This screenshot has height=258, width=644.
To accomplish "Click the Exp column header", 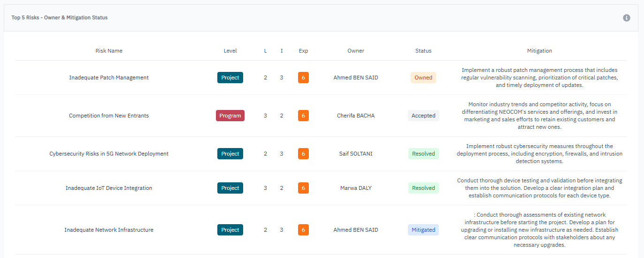I will pyautogui.click(x=303, y=51).
